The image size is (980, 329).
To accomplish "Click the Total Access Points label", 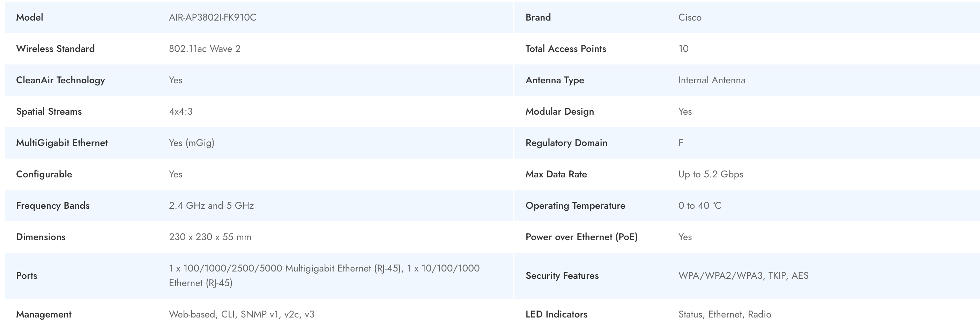I will pos(565,49).
